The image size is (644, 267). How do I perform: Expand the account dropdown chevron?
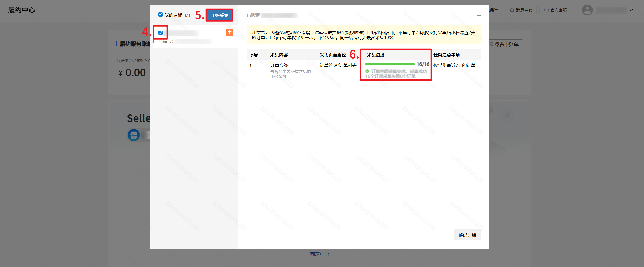[x=631, y=10]
